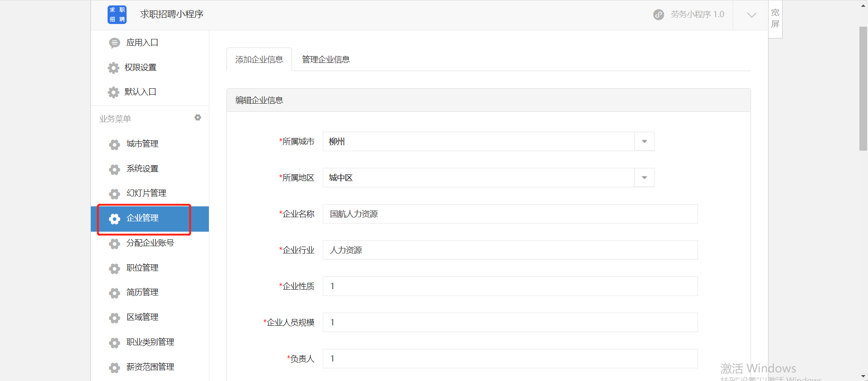This screenshot has width=868, height=381.
Task: Switch to the 添加企业信息 tab
Action: [x=259, y=59]
